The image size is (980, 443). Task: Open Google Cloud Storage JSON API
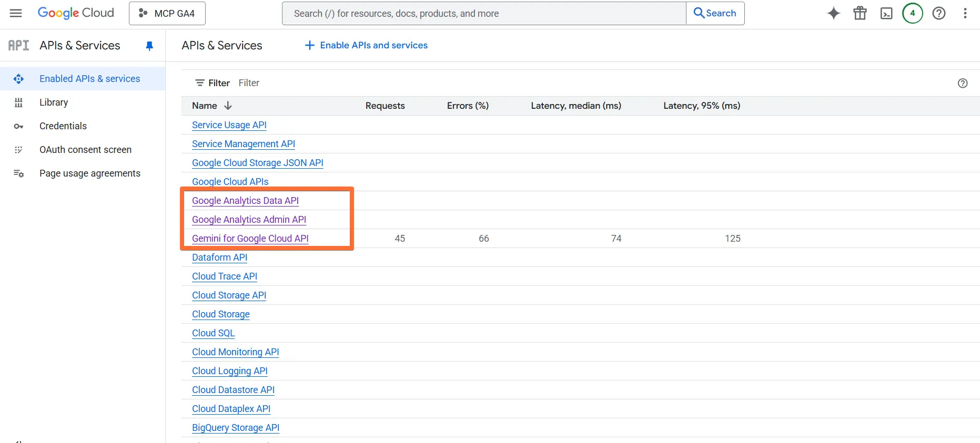coord(258,163)
